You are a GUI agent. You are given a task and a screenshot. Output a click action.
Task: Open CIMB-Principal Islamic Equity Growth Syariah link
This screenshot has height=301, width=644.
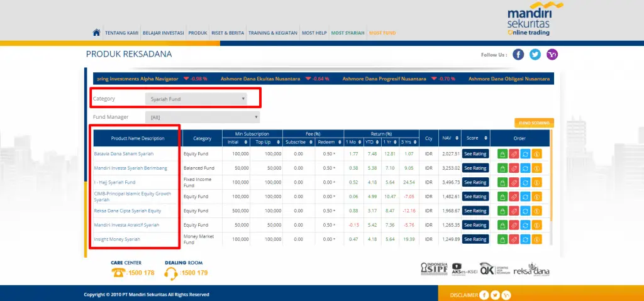pyautogui.click(x=132, y=197)
